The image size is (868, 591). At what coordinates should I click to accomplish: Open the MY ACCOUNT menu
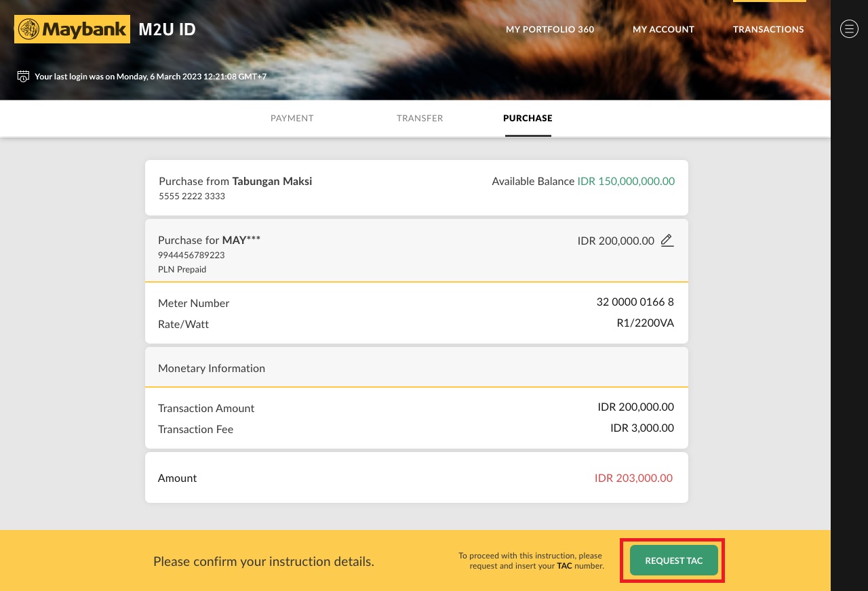click(x=663, y=29)
